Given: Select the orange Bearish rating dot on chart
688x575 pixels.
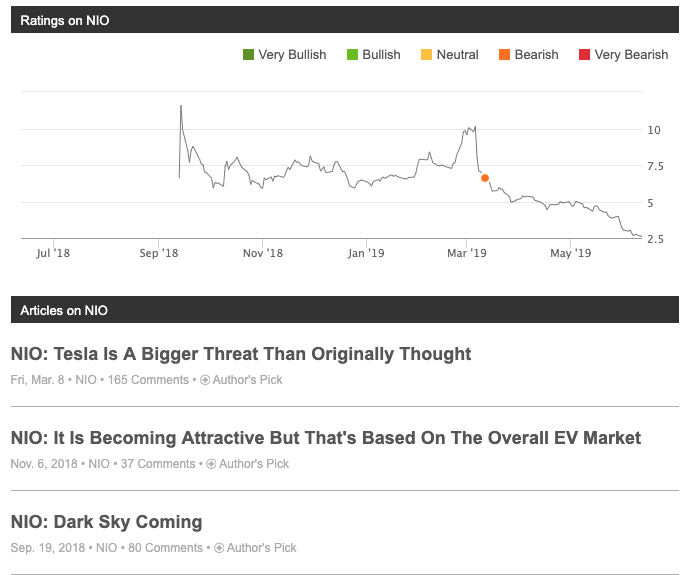Looking at the screenshot, I should pyautogui.click(x=485, y=178).
